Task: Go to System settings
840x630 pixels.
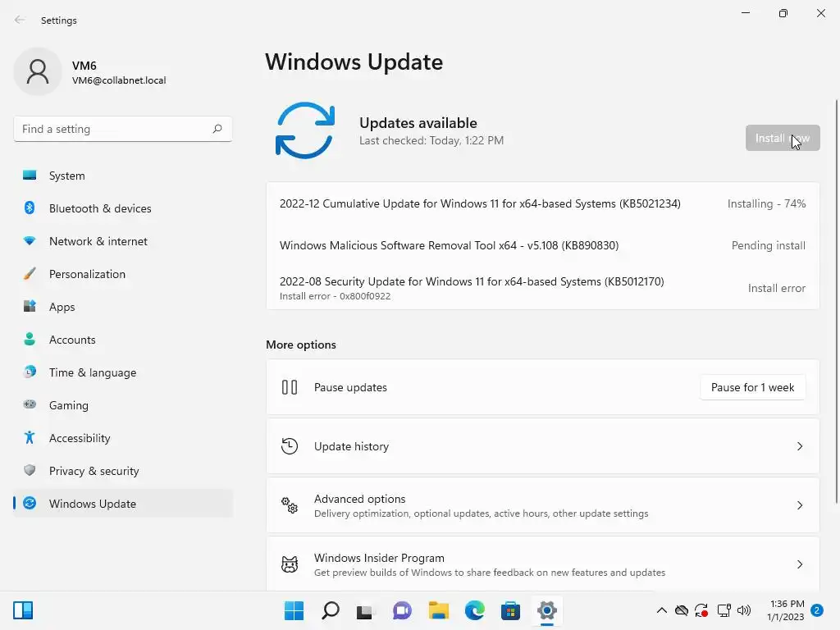Action: [123, 176]
